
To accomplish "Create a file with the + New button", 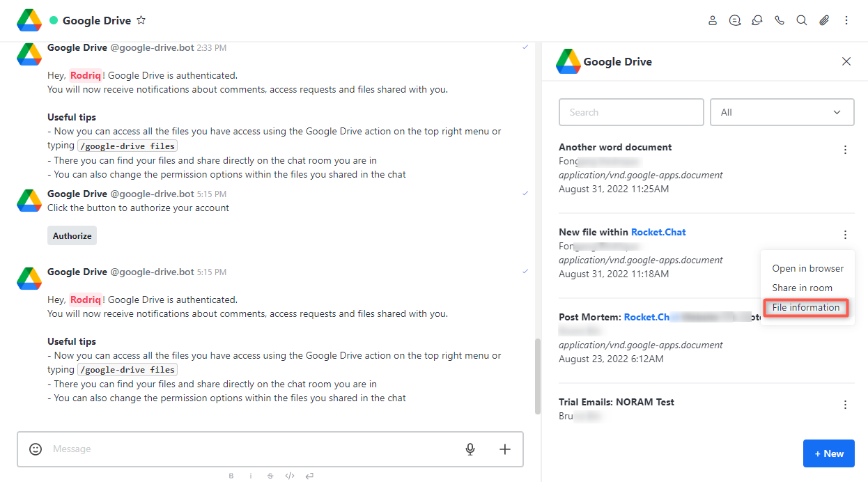I will 829,453.
